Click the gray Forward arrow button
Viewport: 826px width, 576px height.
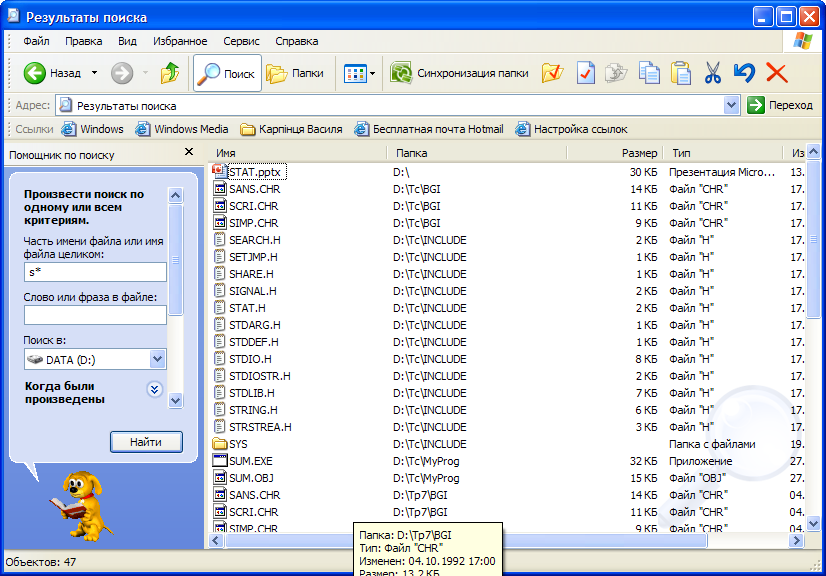click(x=122, y=73)
